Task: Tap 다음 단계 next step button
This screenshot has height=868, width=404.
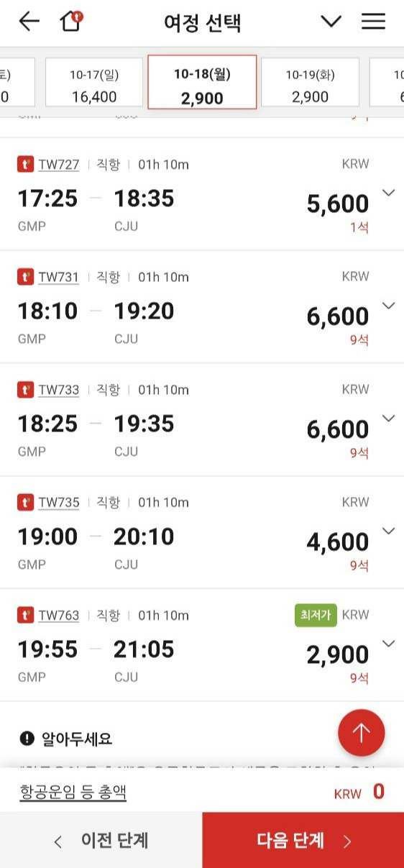Action: point(303,840)
